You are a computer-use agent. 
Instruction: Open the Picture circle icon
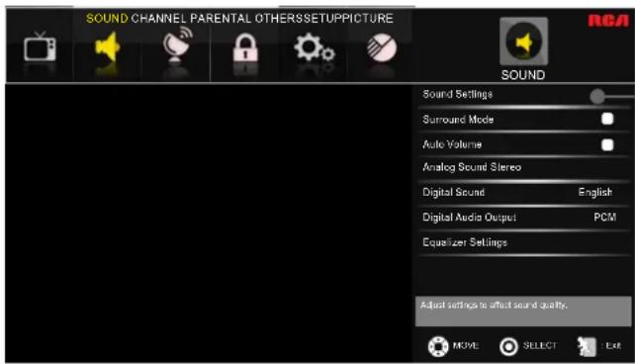[x=382, y=47]
